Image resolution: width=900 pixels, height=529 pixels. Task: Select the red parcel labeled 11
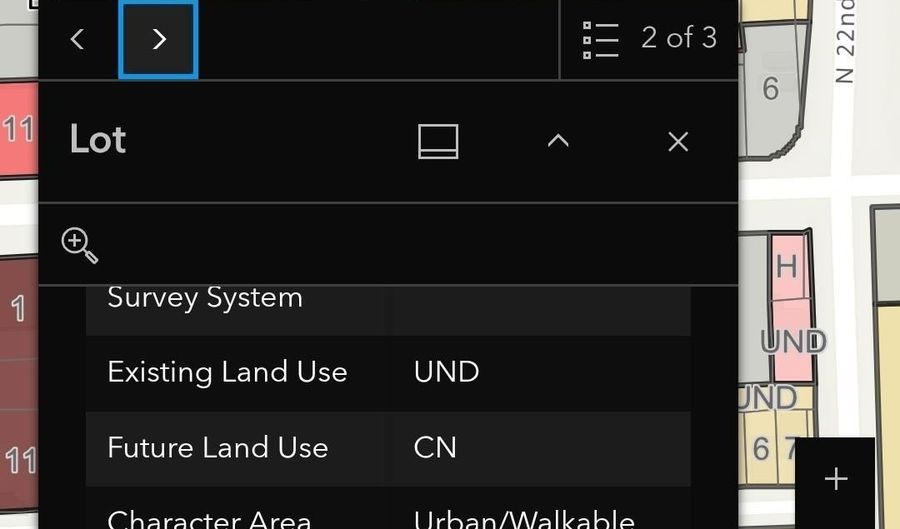pyautogui.click(x=18, y=129)
